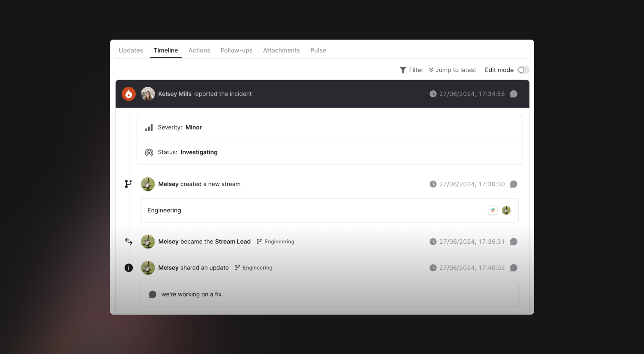644x354 pixels.
Task: Open the Follow-ups tab
Action: point(236,50)
